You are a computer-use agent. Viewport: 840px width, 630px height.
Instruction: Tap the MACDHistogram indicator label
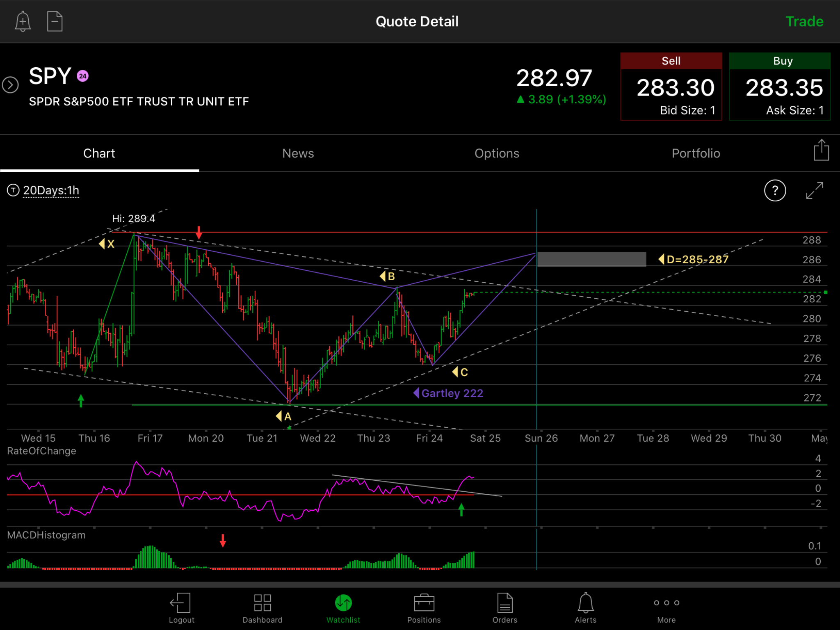pos(46,535)
